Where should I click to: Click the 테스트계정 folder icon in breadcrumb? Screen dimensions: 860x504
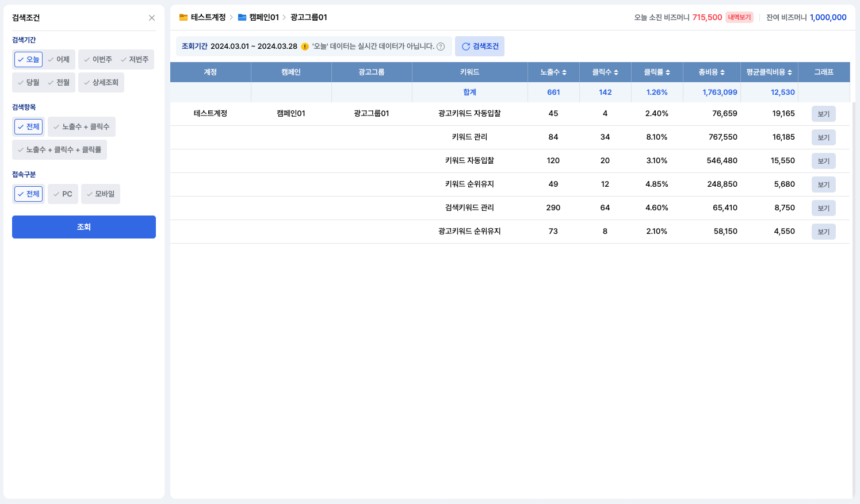click(184, 17)
